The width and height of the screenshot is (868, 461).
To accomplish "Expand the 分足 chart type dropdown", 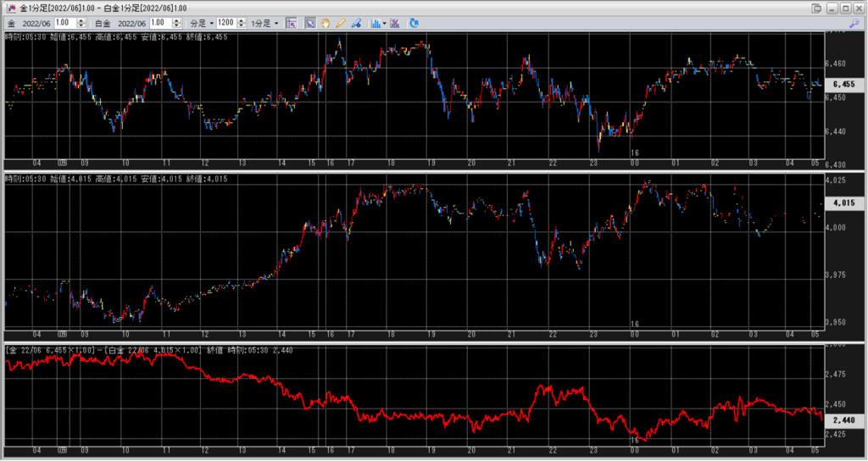I will coord(200,23).
